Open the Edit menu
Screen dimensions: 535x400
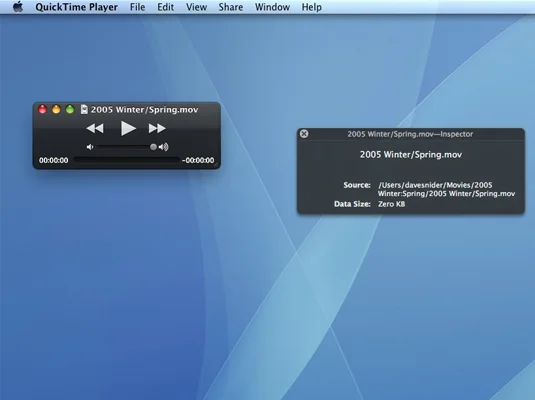coord(165,7)
